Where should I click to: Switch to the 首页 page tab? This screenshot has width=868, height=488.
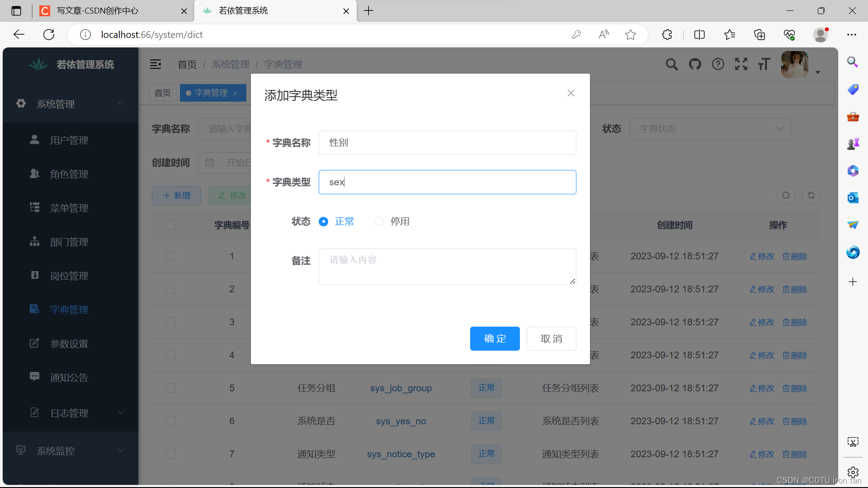pos(163,93)
